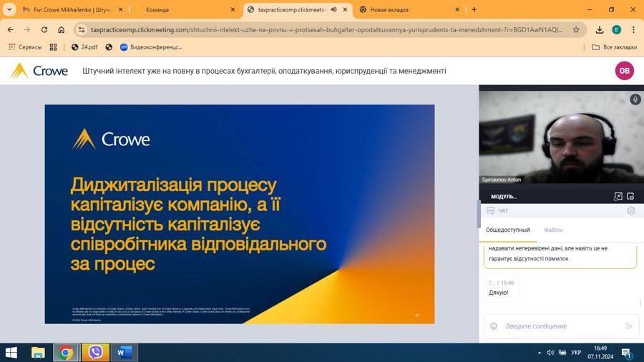Screen dimensions: 644x362
Task: Open the globe bookmark after 24.pdf
Action: pos(109,47)
